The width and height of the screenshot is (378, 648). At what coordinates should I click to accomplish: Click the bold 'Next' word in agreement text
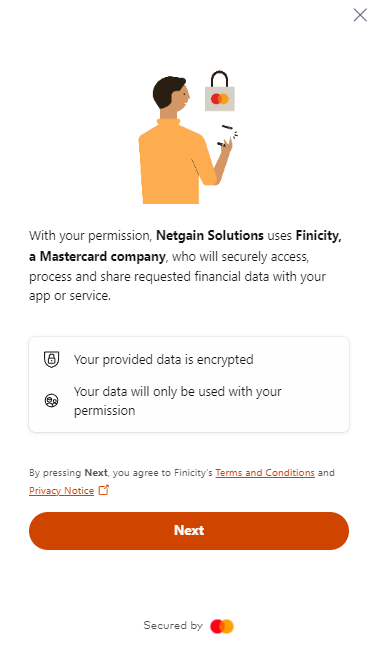pyautogui.click(x=96, y=472)
